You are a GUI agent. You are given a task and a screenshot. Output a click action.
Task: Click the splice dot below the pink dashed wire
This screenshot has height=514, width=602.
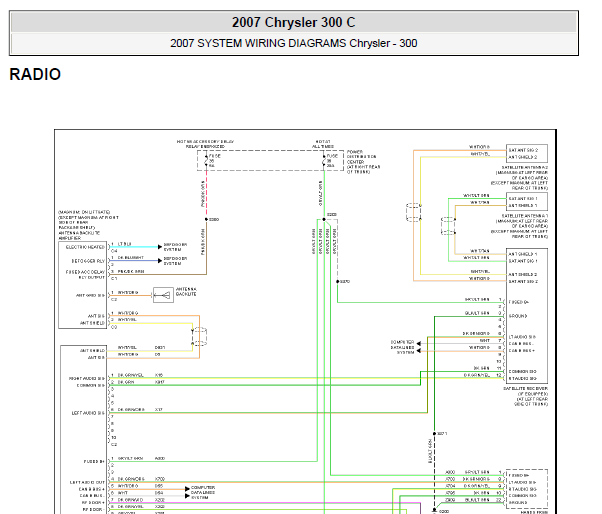[207, 219]
